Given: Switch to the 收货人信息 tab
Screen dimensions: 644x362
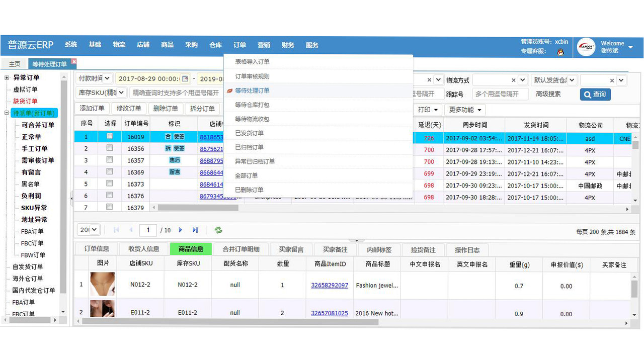Looking at the screenshot, I should click(x=144, y=249).
